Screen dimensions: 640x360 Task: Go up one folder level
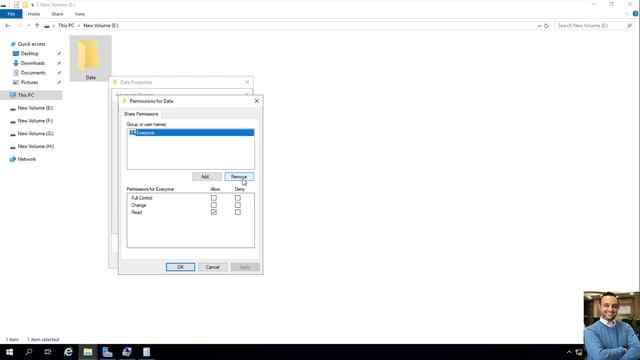click(37, 26)
